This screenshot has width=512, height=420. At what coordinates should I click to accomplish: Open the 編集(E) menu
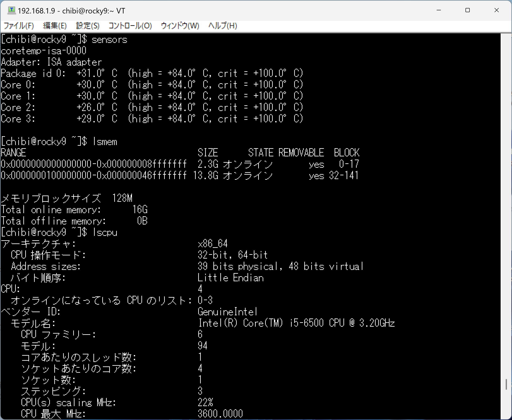(55, 26)
